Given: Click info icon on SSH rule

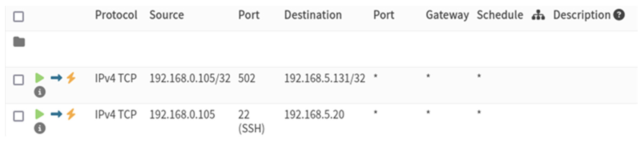Looking at the screenshot, I should tap(40, 128).
